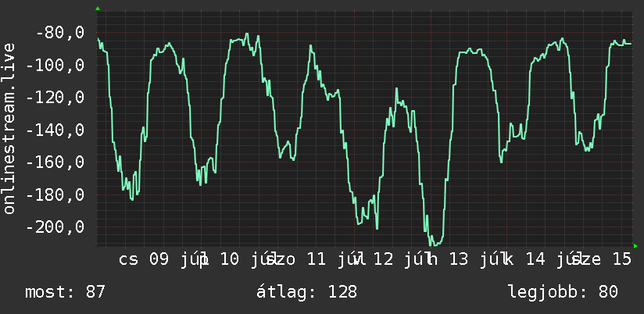Click the 'legjobb: 80' best value text
This screenshot has height=314, width=644.
pyautogui.click(x=563, y=292)
